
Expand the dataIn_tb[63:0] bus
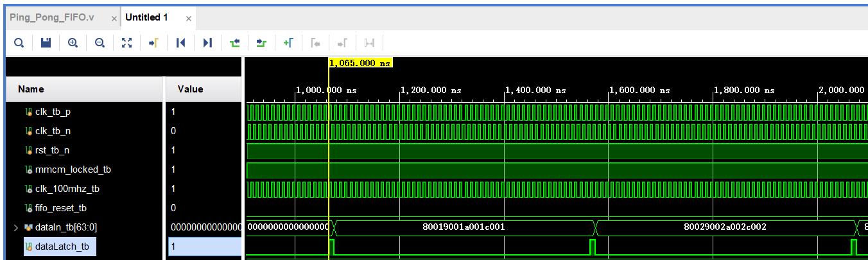tap(16, 227)
